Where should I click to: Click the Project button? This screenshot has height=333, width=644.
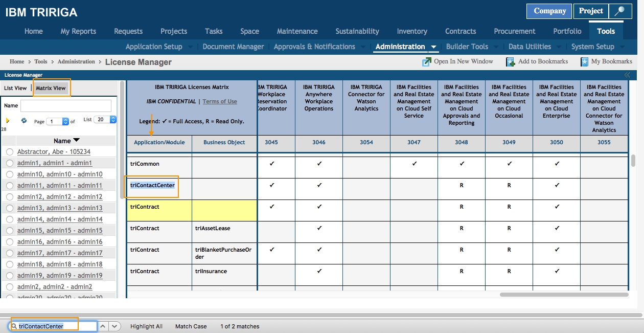(x=591, y=11)
